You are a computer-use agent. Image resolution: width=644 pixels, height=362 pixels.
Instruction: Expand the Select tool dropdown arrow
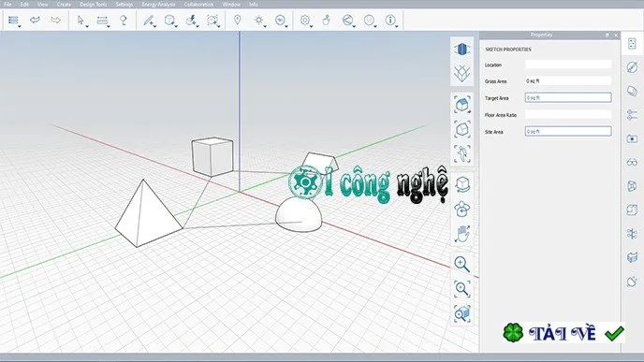87,26
